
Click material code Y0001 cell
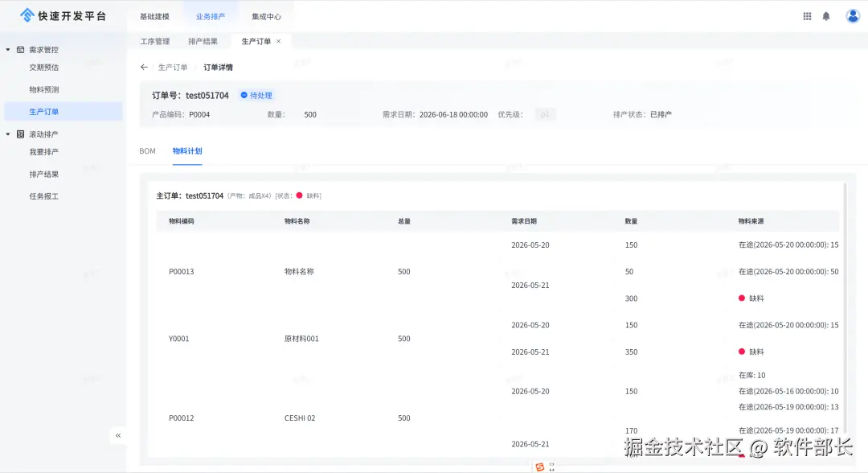(178, 339)
